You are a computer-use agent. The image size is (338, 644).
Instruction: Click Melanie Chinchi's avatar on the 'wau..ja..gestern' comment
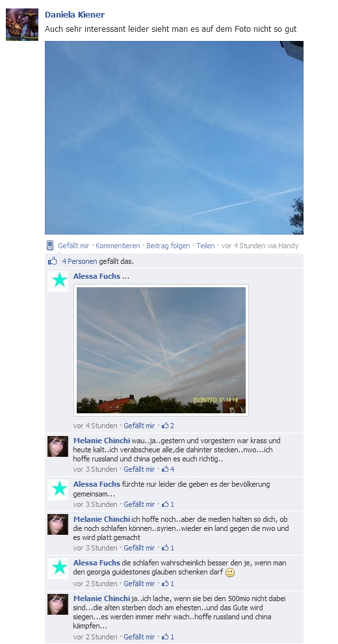(x=58, y=446)
